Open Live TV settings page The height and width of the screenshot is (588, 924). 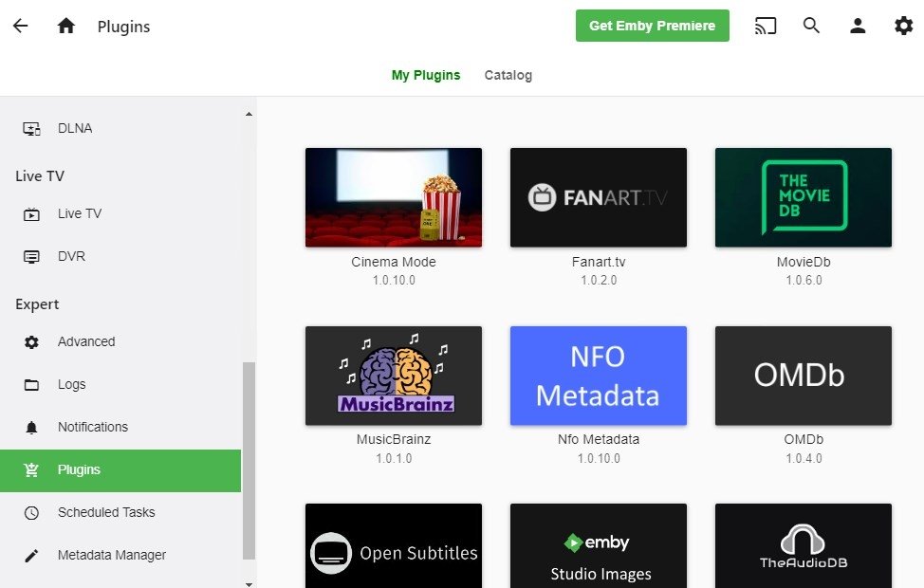click(120, 214)
